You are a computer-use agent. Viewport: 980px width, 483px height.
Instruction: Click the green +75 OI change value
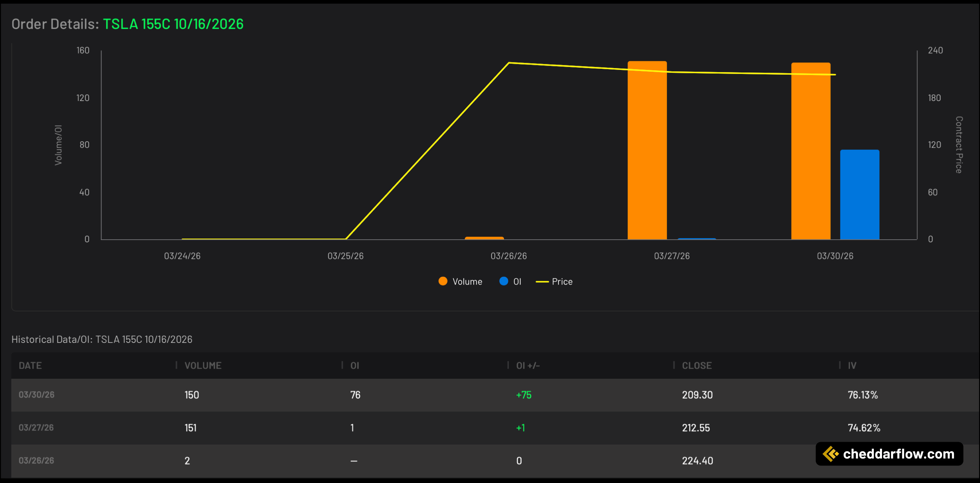(524, 395)
